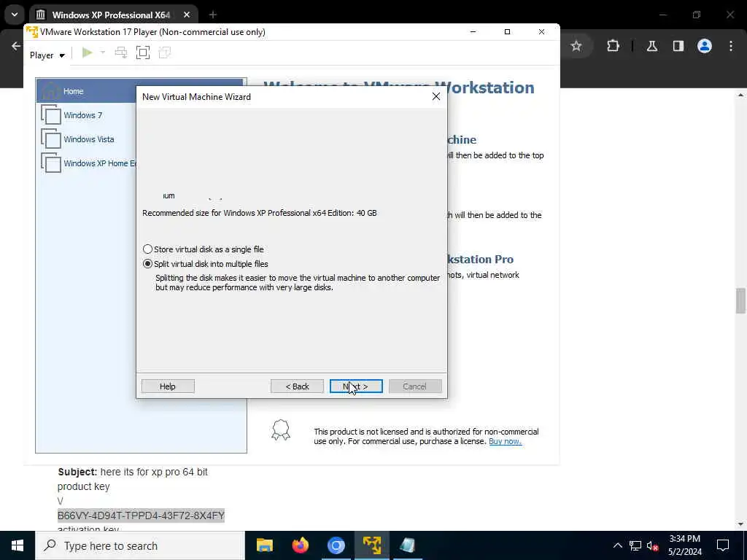
Task: Open the Buy now license link
Action: (505, 441)
